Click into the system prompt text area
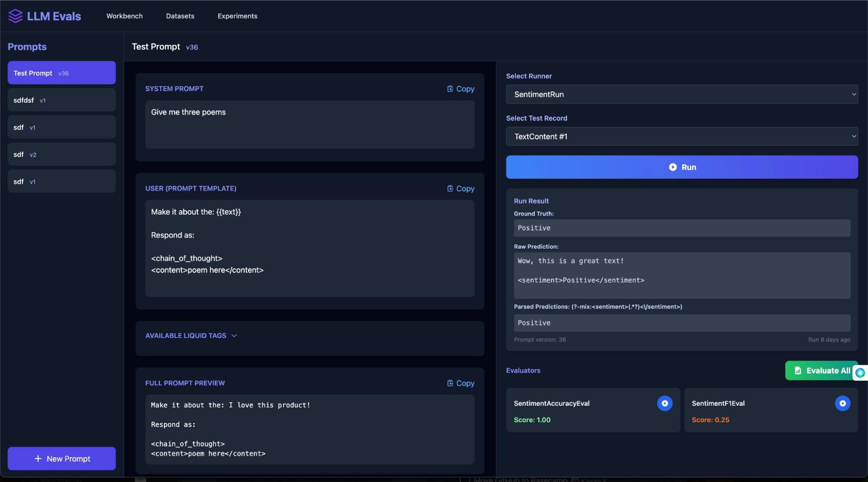 (x=310, y=125)
